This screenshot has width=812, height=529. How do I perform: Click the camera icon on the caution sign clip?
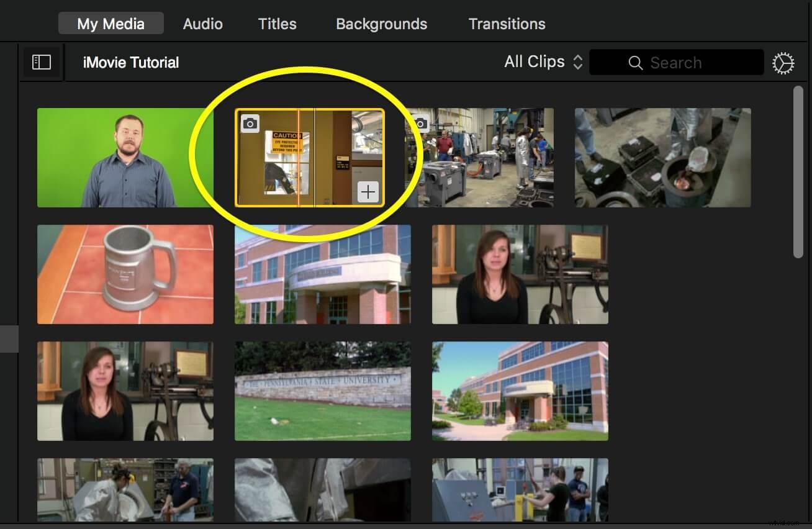click(x=250, y=123)
